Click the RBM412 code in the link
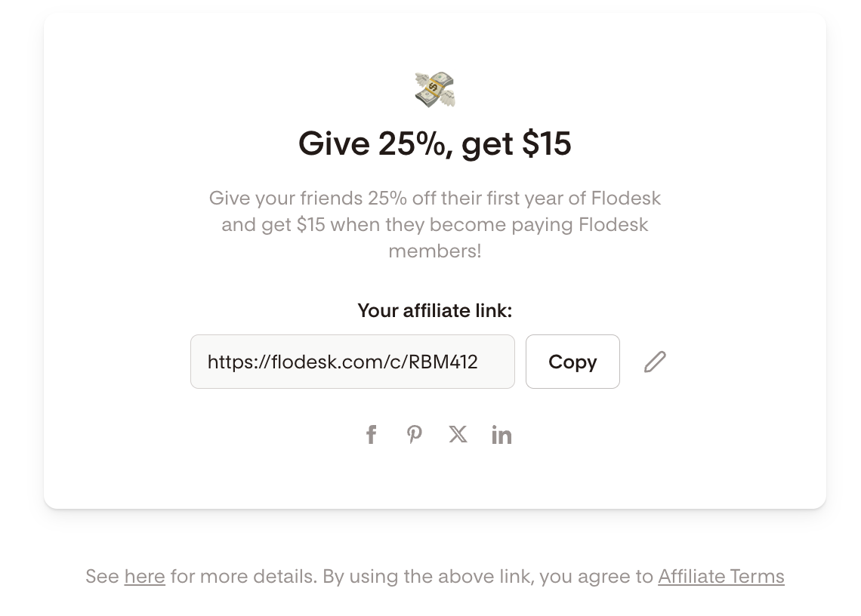The image size is (861, 616). (443, 362)
